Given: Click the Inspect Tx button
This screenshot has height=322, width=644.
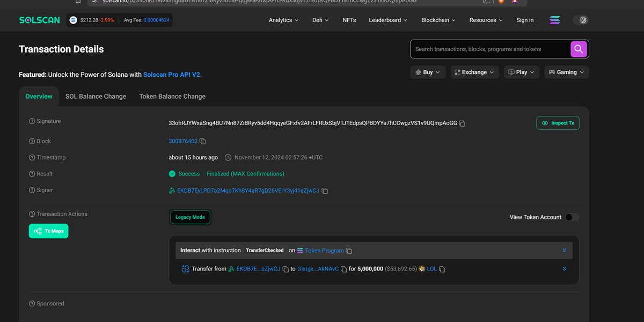Looking at the screenshot, I should (x=558, y=123).
